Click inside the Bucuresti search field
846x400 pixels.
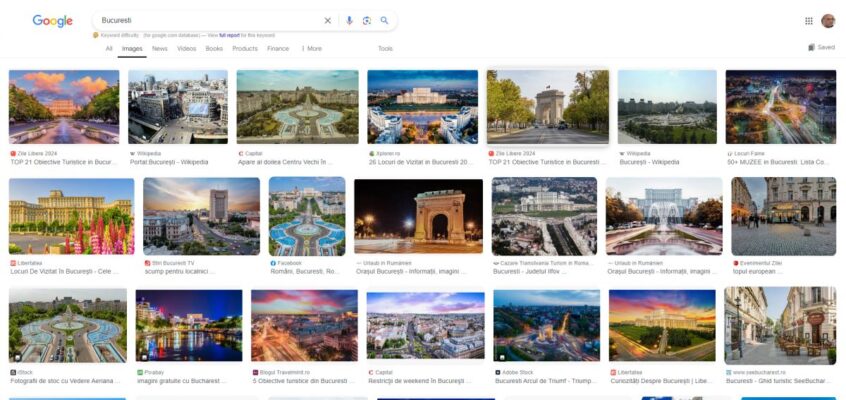coord(210,21)
